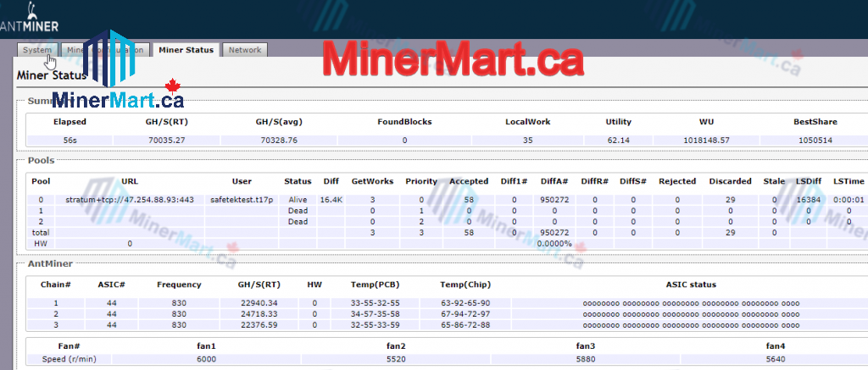
Task: Click the Fan# header cell
Action: (70, 346)
